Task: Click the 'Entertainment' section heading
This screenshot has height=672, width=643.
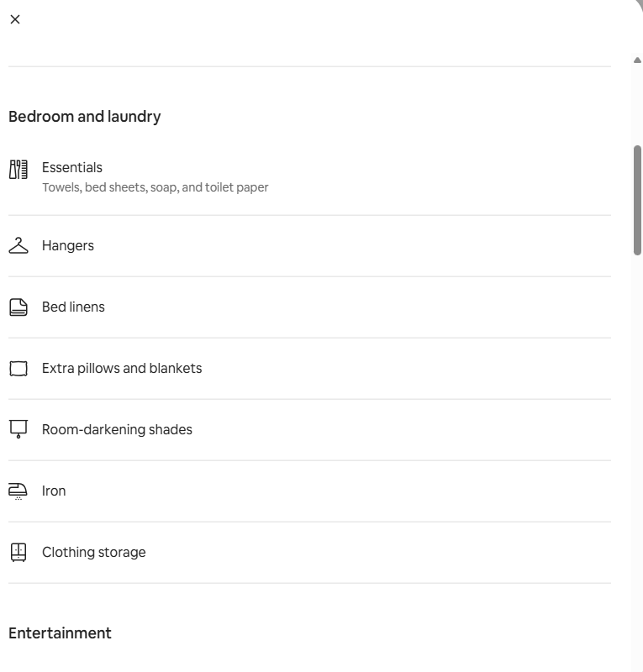Action: pos(60,633)
